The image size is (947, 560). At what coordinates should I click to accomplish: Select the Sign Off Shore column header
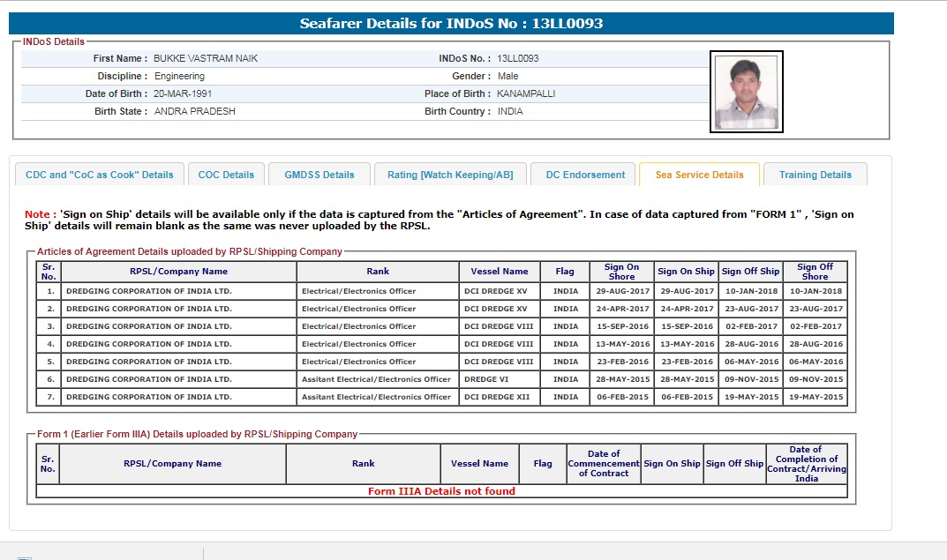point(815,272)
